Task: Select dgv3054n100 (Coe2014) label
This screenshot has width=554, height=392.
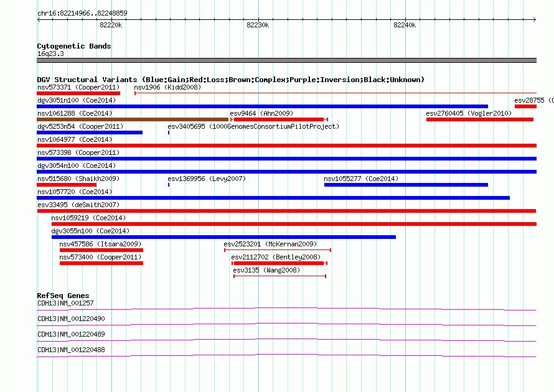Action: 77,166
